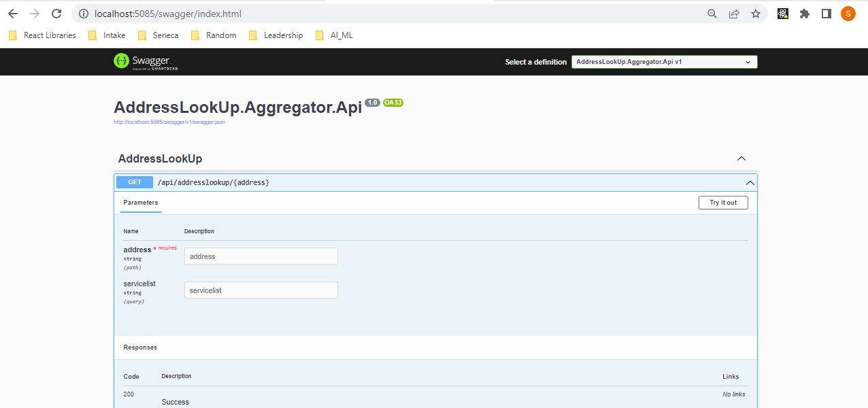Click the browser address bar URL
The height and width of the screenshot is (408, 868).
167,14
